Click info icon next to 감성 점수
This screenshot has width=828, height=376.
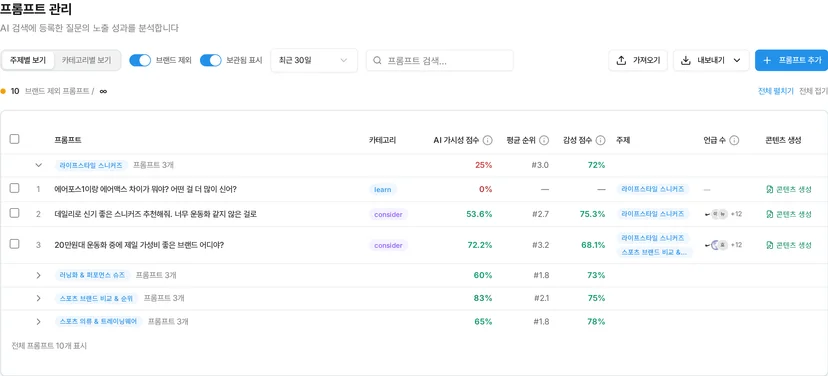point(600,140)
